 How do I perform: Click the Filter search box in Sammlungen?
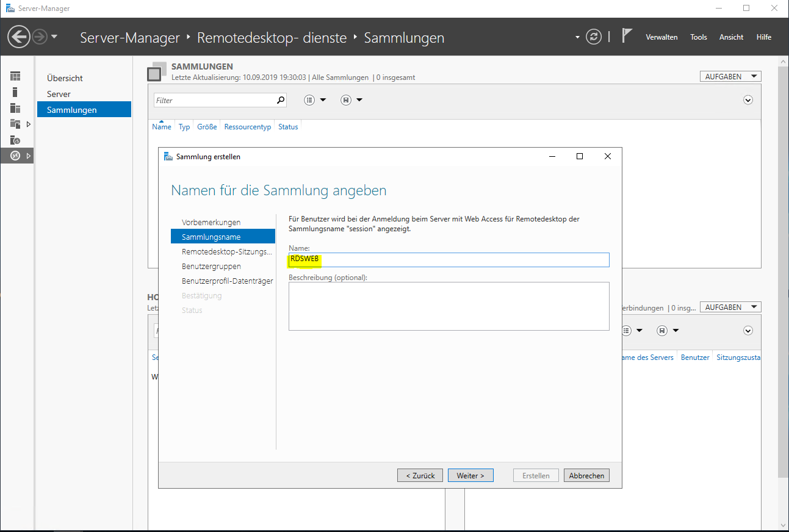pos(214,100)
